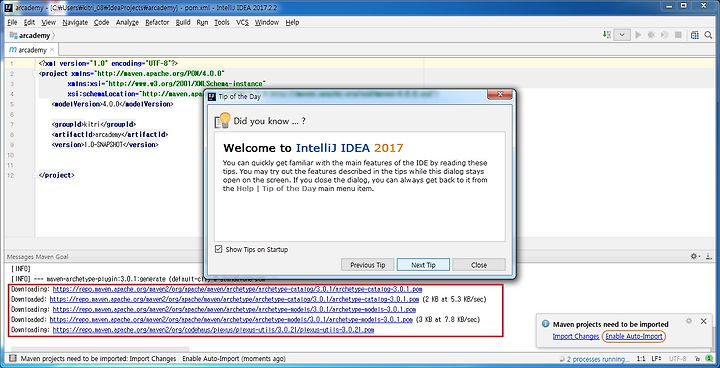Close the Maven import notification popup

click(703, 322)
